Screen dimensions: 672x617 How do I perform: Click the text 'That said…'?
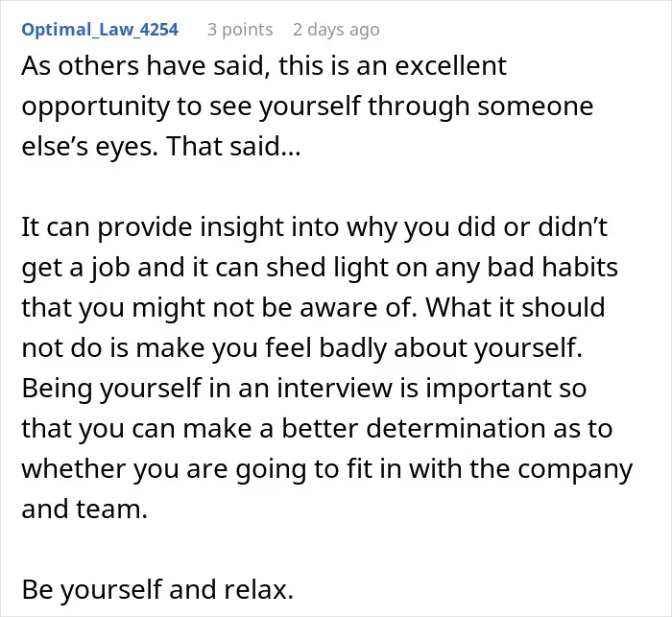click(x=233, y=146)
